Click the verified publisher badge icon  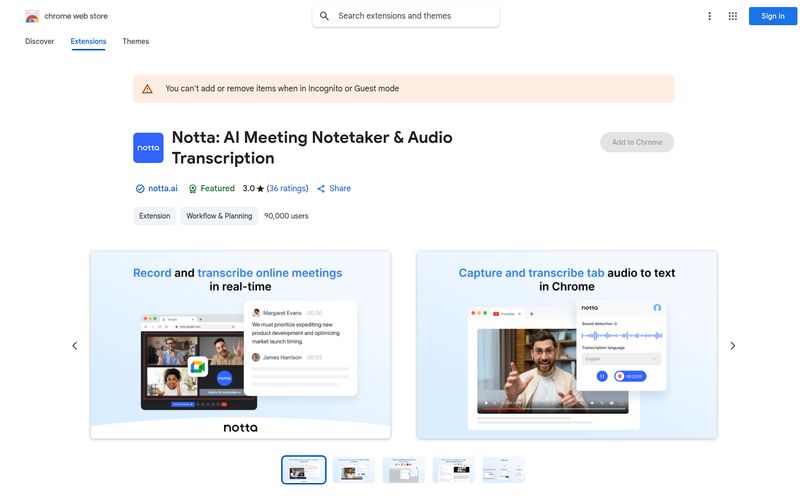coord(140,189)
